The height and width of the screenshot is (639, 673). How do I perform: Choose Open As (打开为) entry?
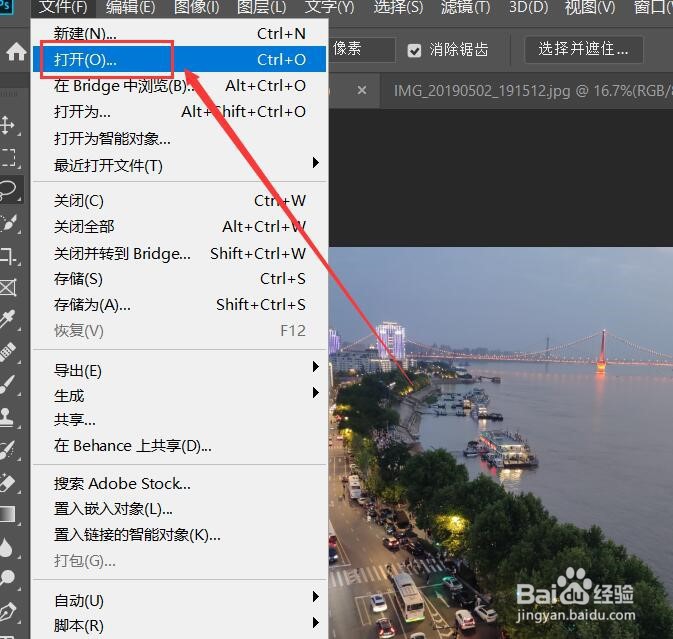click(179, 112)
